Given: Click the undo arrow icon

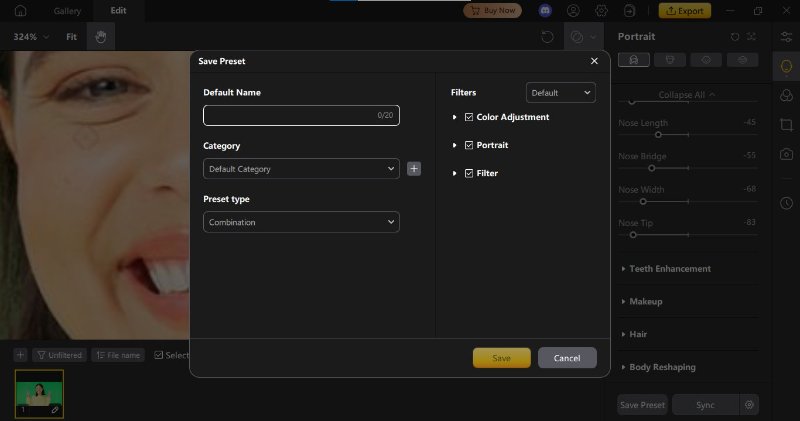Looking at the screenshot, I should [x=547, y=37].
